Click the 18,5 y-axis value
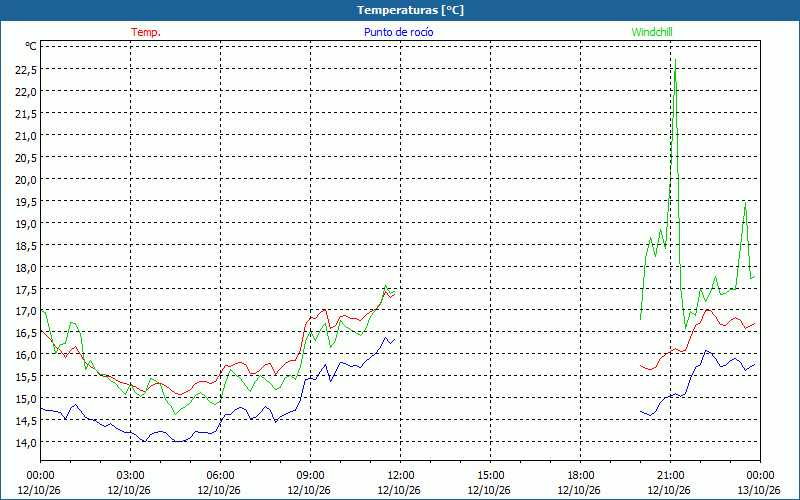The width and height of the screenshot is (800, 500). [x=26, y=245]
